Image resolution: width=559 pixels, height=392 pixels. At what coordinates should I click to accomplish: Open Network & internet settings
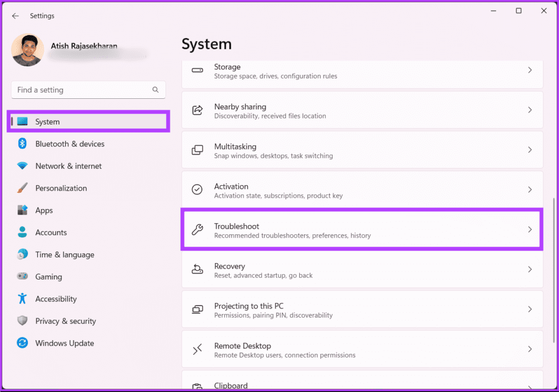(x=88, y=166)
